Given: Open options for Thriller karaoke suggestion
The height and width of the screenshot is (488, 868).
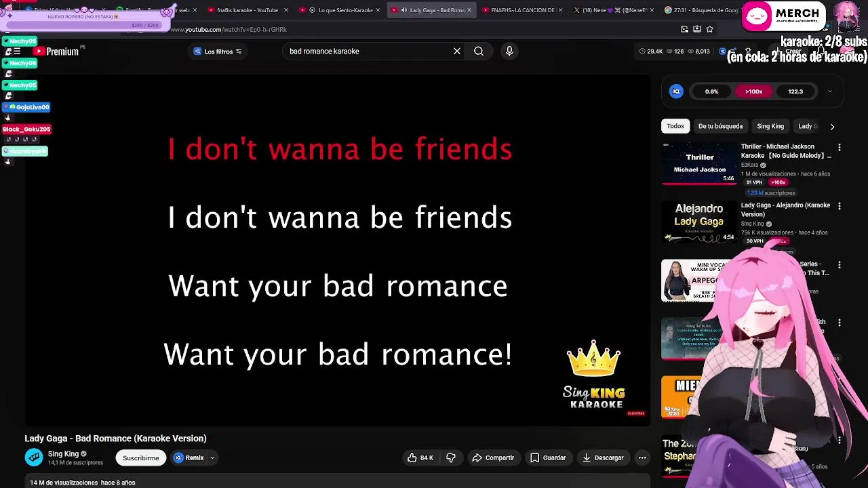Looking at the screenshot, I should tap(840, 147).
